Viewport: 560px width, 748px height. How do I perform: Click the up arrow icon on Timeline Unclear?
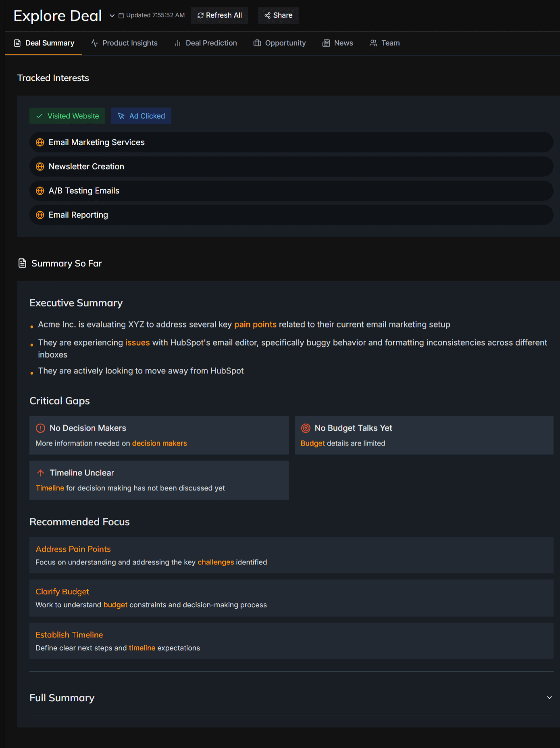pyautogui.click(x=40, y=473)
